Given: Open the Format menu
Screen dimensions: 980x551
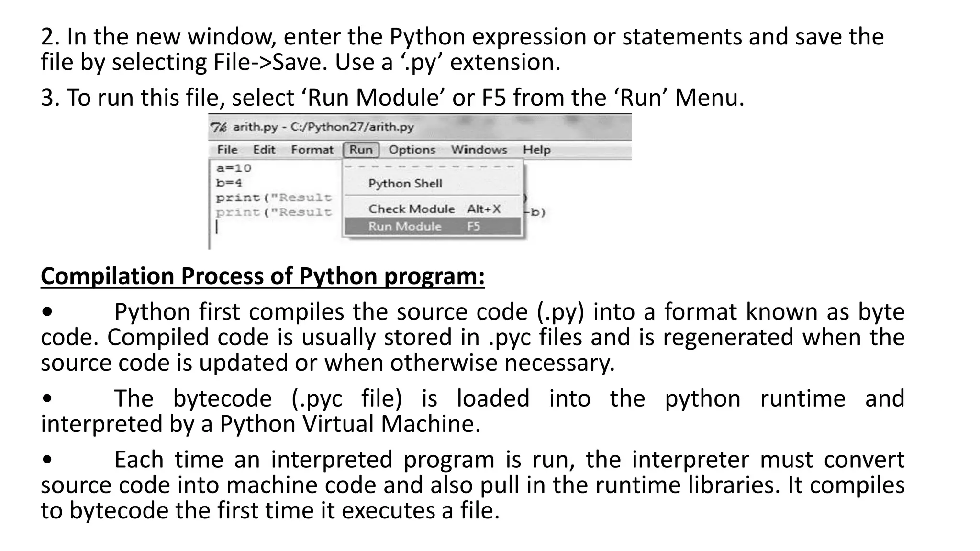Looking at the screenshot, I should pos(312,150).
